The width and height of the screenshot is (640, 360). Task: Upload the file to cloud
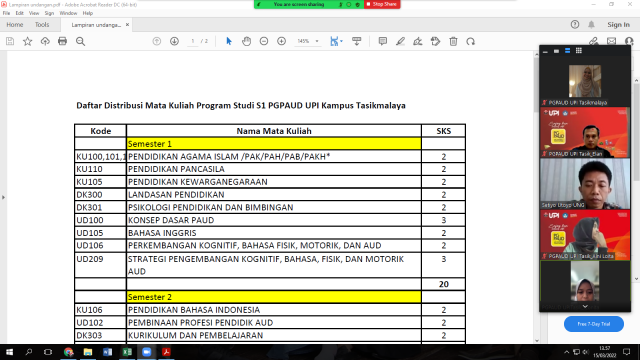(x=45, y=41)
